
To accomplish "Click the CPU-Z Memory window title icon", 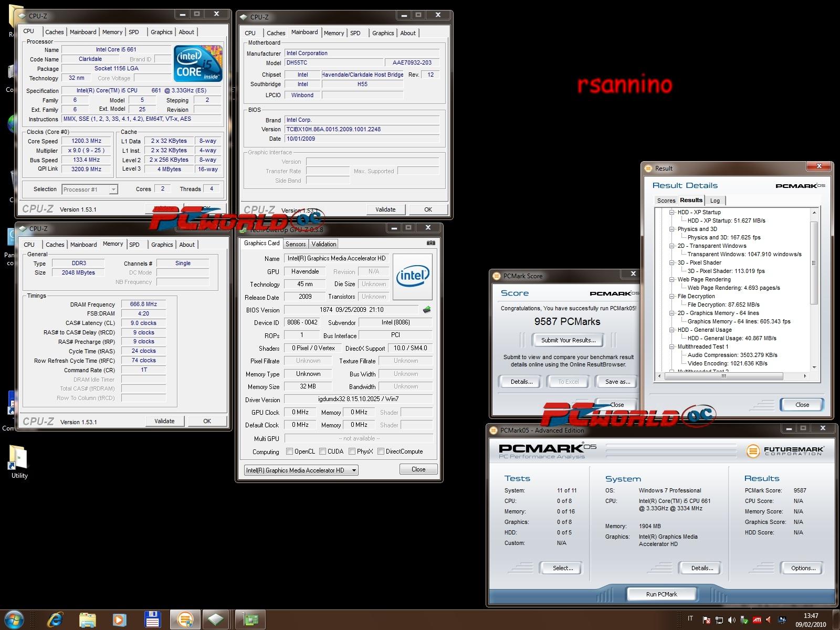I will click(23, 228).
